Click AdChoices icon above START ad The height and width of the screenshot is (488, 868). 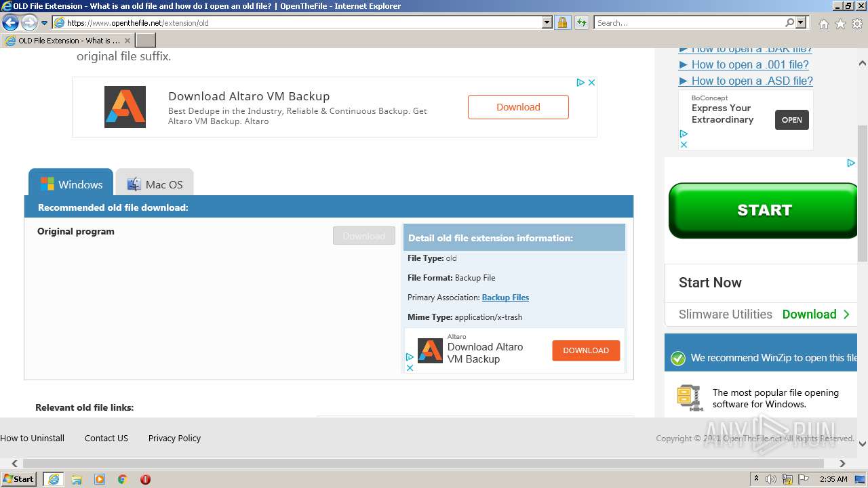point(850,163)
